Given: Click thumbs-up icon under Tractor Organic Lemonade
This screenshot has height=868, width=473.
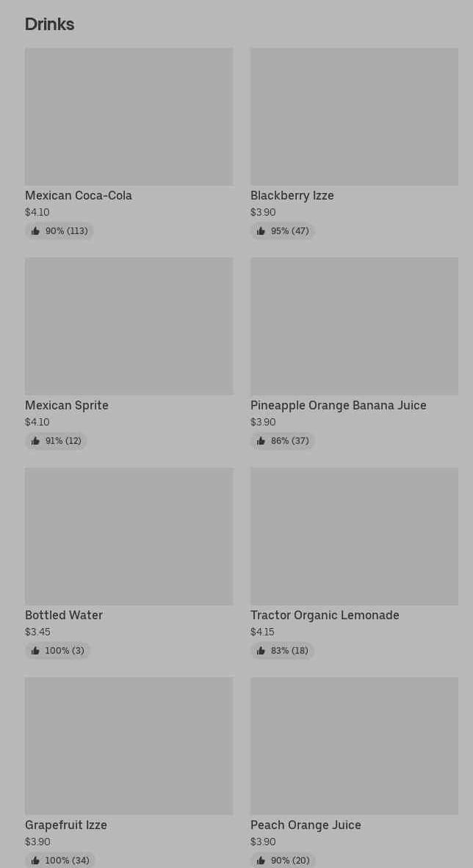Looking at the screenshot, I should click(261, 651).
